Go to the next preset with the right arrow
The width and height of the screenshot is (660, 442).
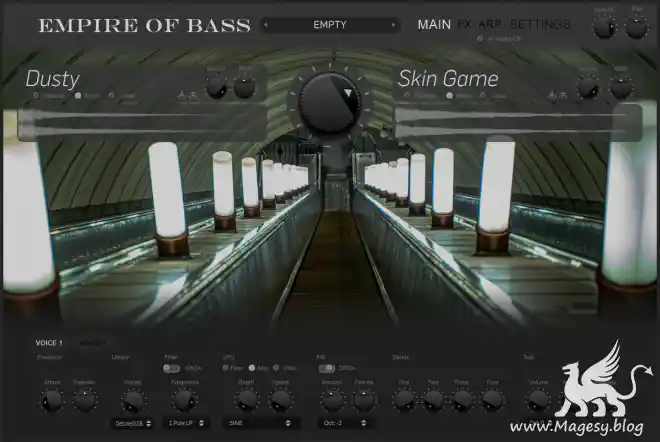pyautogui.click(x=394, y=25)
